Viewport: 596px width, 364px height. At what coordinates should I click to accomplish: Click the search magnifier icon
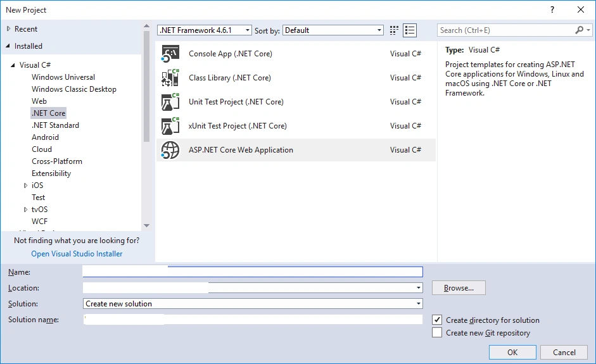coord(580,30)
